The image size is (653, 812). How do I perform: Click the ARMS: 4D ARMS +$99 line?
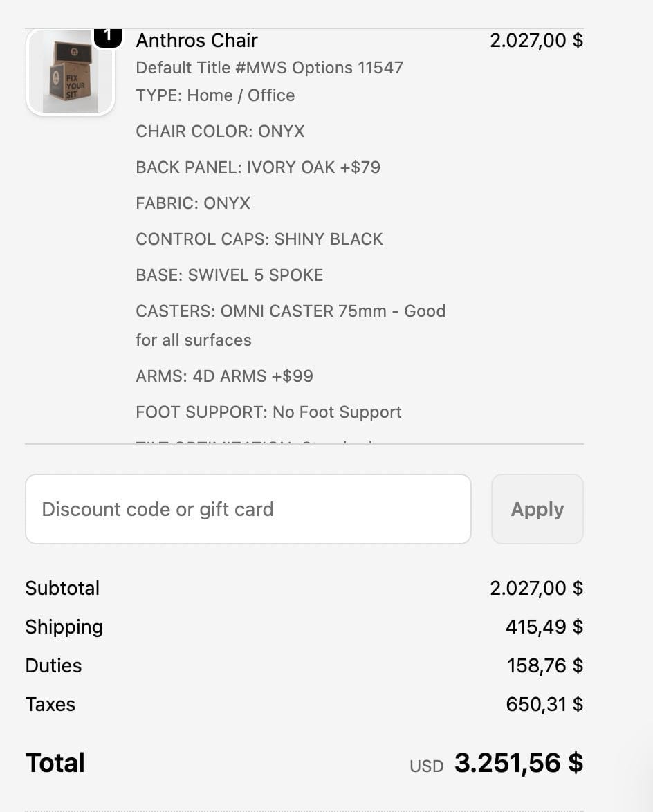[224, 376]
